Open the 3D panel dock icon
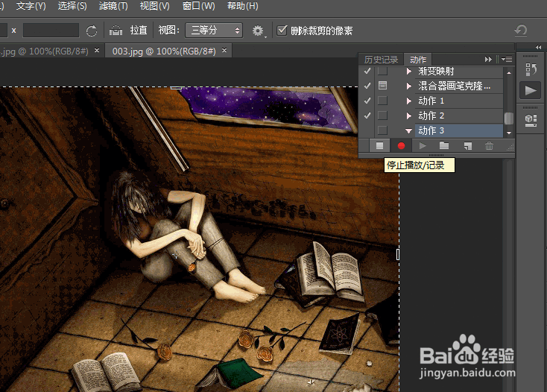 click(531, 120)
